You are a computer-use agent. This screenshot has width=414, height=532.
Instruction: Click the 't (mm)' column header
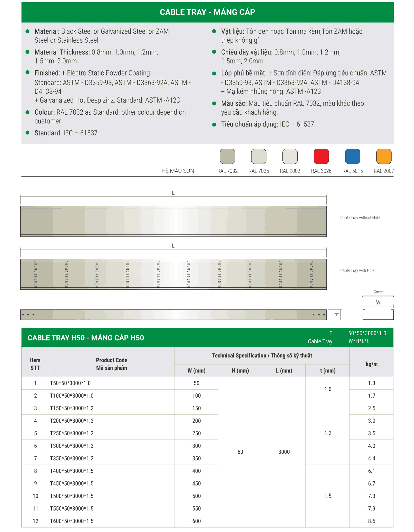[328, 371]
